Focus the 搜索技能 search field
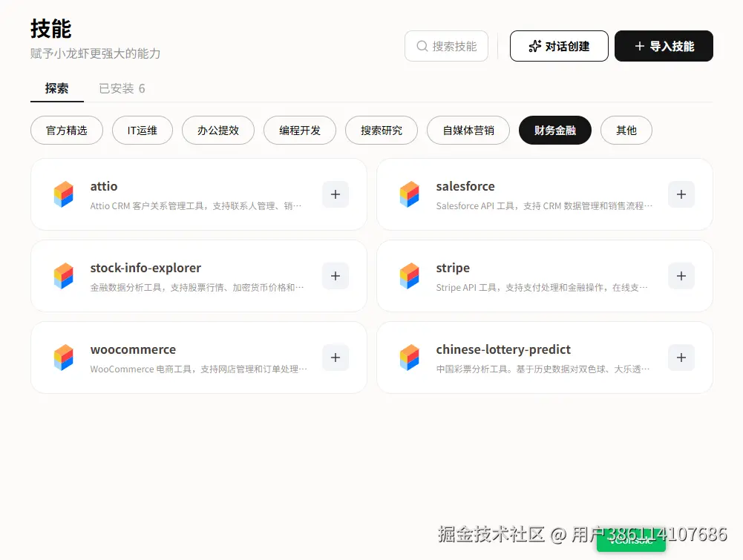The width and height of the screenshot is (743, 560). [446, 46]
